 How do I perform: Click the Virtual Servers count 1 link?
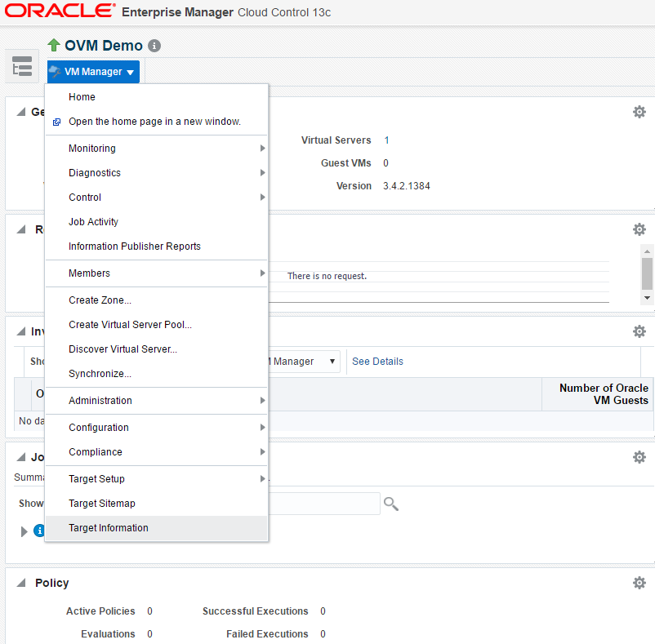tap(386, 140)
